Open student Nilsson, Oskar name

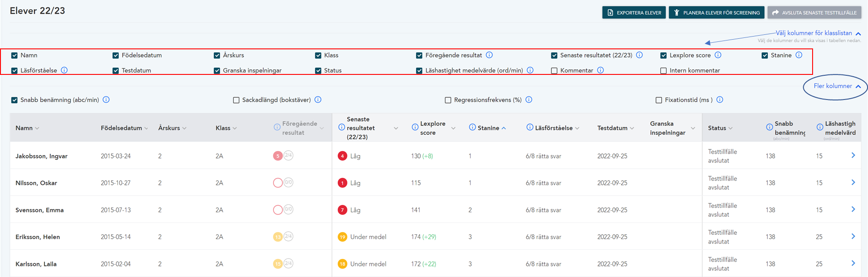(36, 183)
